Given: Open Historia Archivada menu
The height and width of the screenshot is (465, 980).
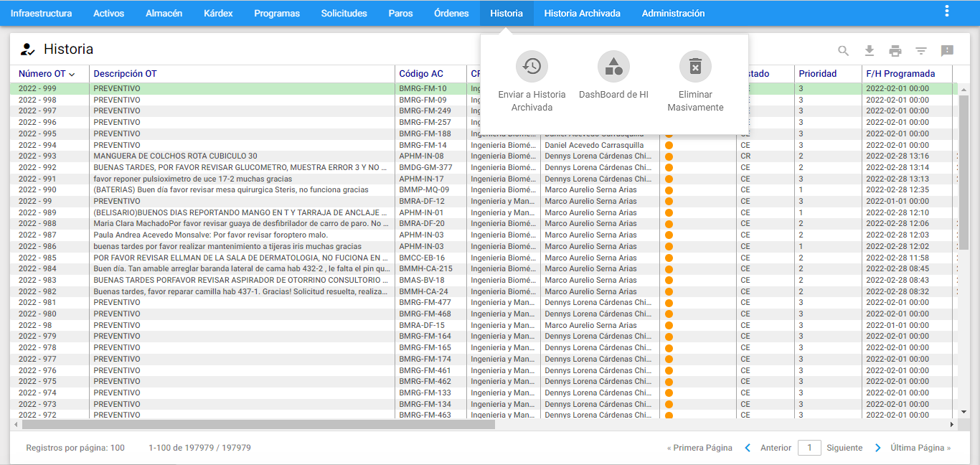Looking at the screenshot, I should point(582,13).
